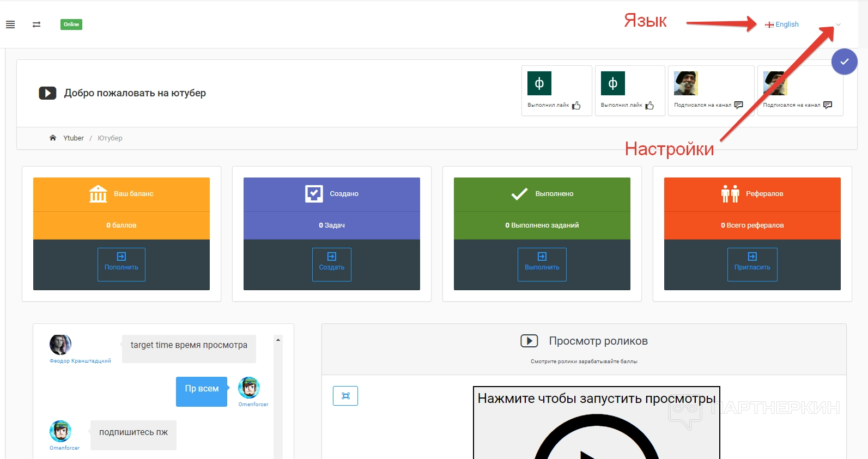The height and width of the screenshot is (459, 868).
Task: Click the home icon in breadcrumb
Action: 53,138
